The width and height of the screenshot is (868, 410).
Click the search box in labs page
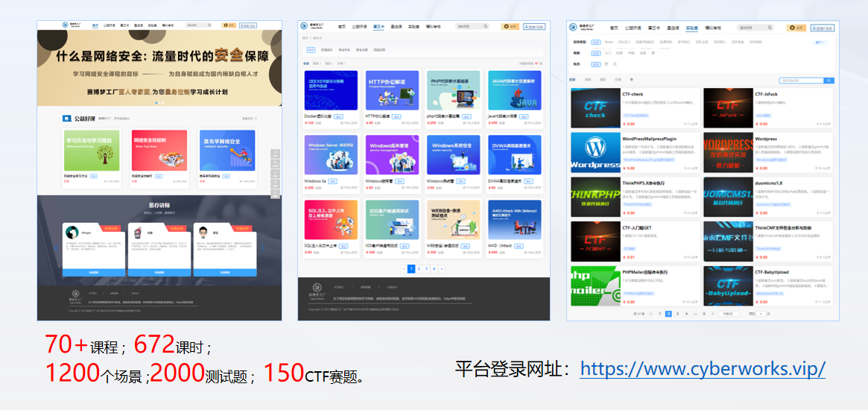(x=802, y=81)
